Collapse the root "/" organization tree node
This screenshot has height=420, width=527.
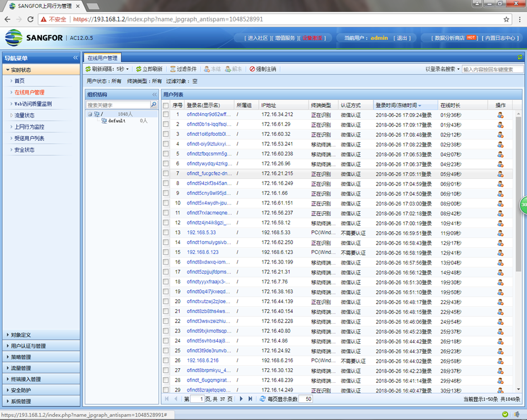tap(90, 114)
